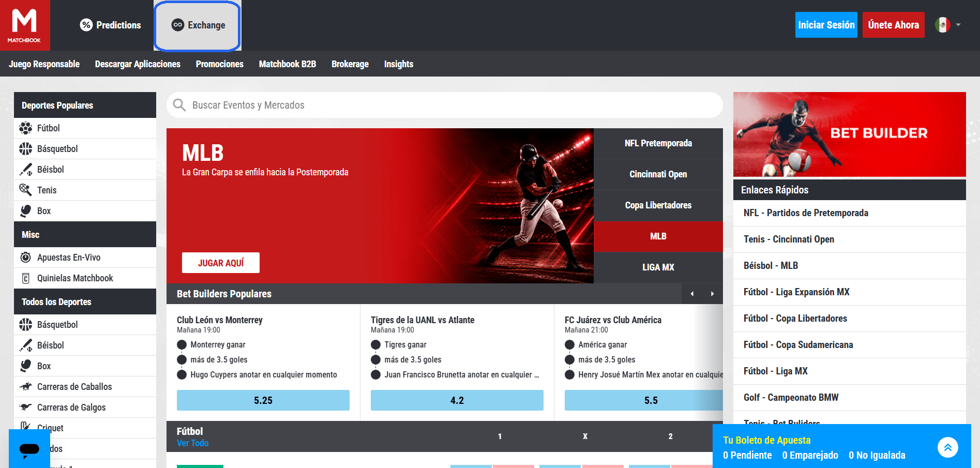
Task: Expand the bet slip with chevron icon
Action: click(947, 447)
